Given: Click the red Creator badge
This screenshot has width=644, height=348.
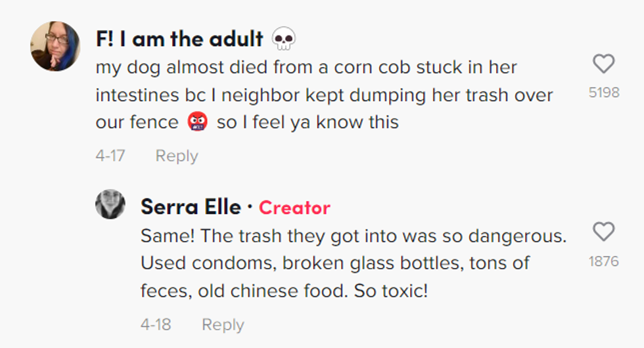Looking at the screenshot, I should pos(294,208).
